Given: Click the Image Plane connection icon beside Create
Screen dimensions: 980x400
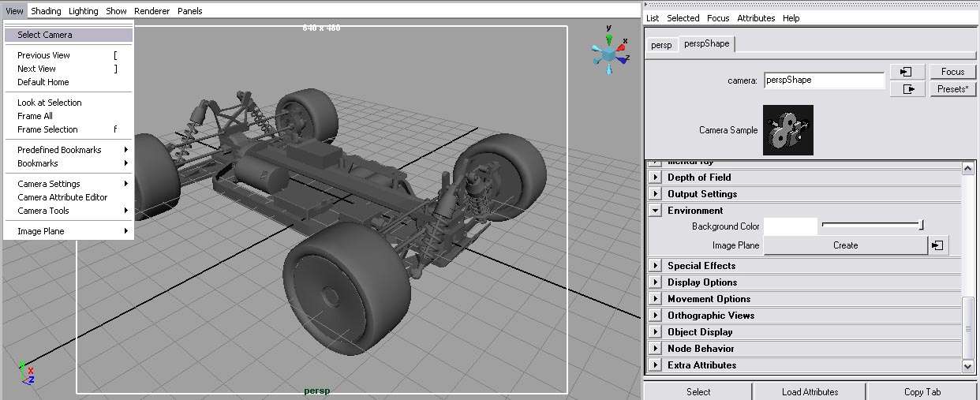Looking at the screenshot, I should [x=937, y=245].
